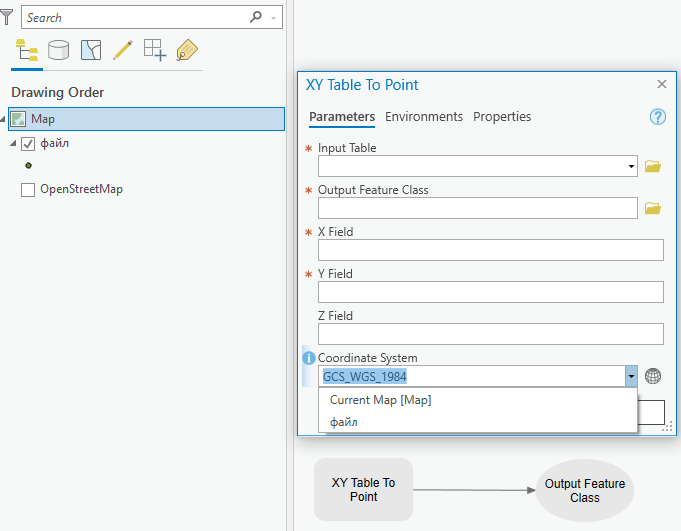Uncheck the файл layer visibility checkbox
This screenshot has width=681, height=531.
[28, 144]
